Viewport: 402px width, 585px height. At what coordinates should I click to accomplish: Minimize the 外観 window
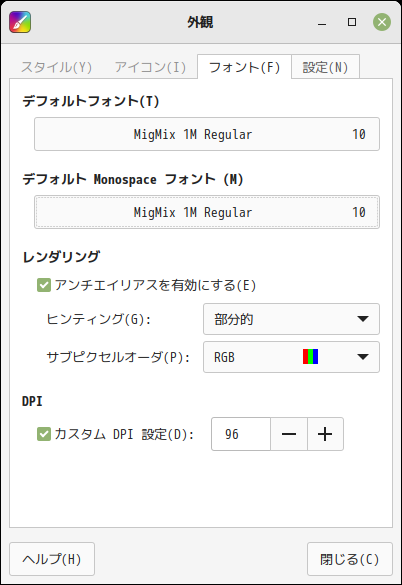[322, 22]
